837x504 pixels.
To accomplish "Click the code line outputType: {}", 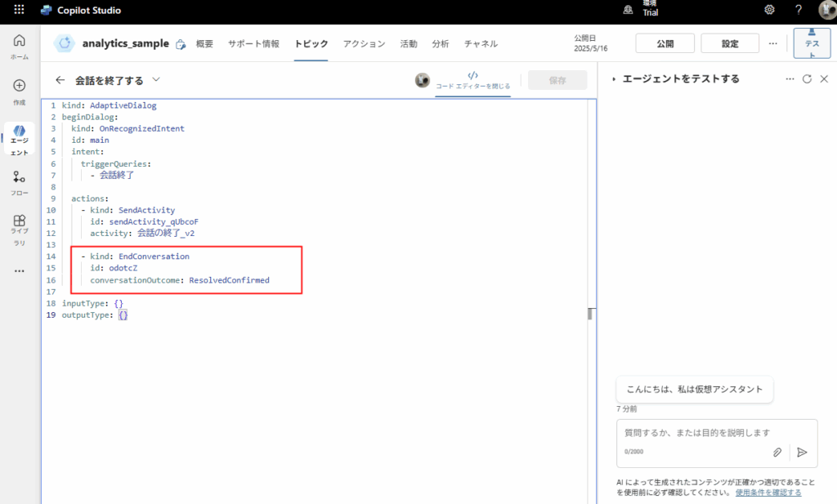I will (95, 315).
